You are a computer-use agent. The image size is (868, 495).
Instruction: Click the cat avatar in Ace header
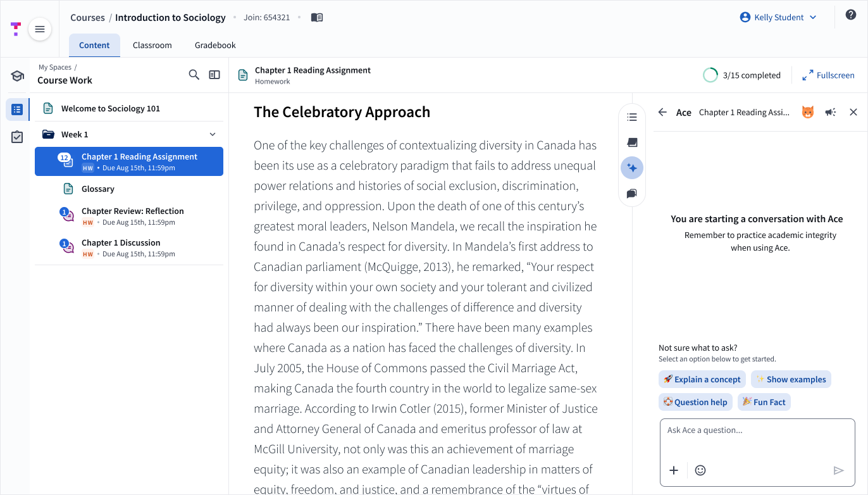tap(808, 112)
